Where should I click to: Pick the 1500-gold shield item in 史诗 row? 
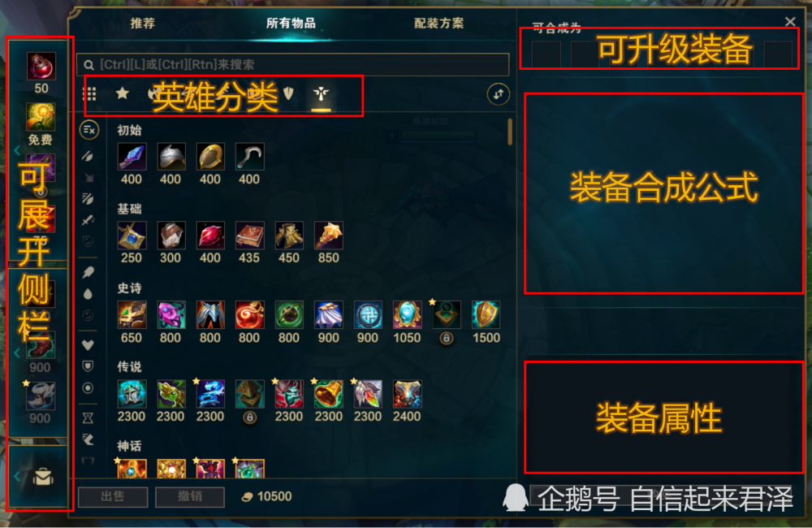point(486,314)
